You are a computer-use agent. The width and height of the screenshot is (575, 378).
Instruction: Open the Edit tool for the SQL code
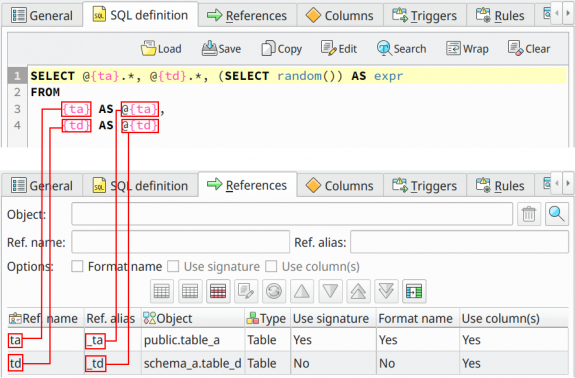(339, 48)
